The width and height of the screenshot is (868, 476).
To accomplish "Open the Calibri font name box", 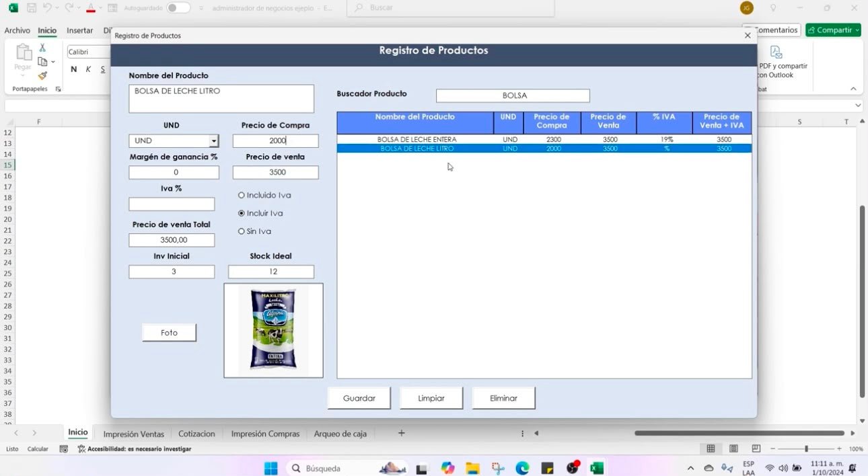I will point(89,52).
